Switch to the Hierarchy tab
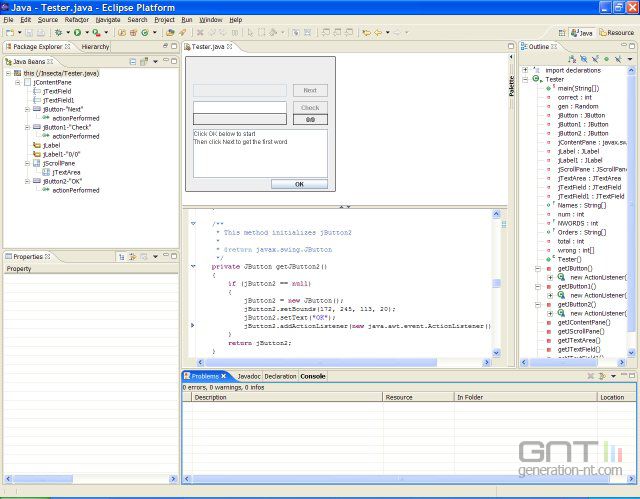 (x=95, y=47)
